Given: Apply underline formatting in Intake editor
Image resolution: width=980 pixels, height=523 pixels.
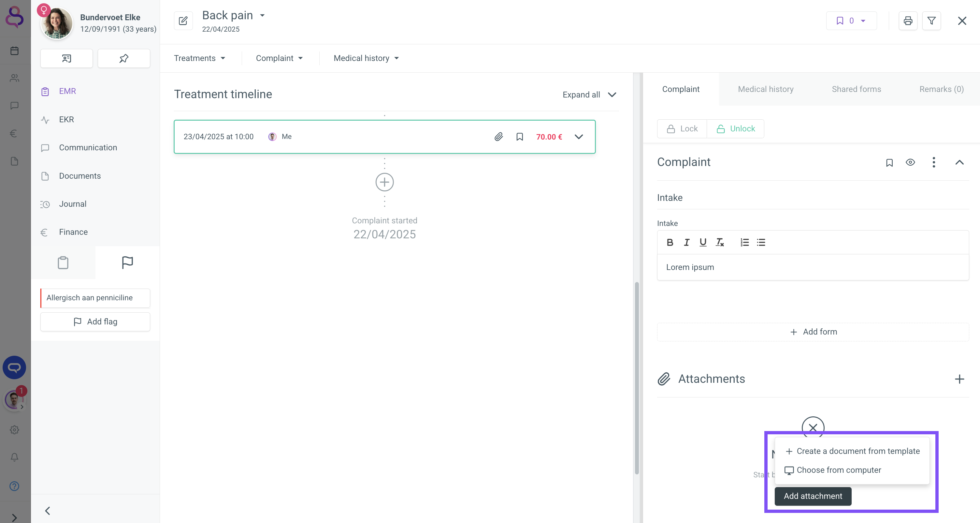Looking at the screenshot, I should 703,242.
